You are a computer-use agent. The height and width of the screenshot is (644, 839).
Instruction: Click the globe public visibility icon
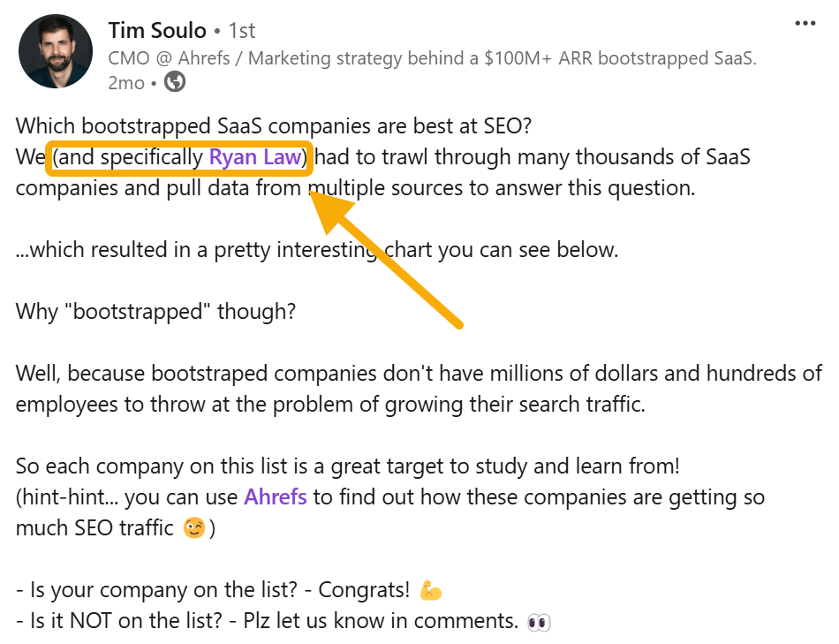pyautogui.click(x=175, y=83)
